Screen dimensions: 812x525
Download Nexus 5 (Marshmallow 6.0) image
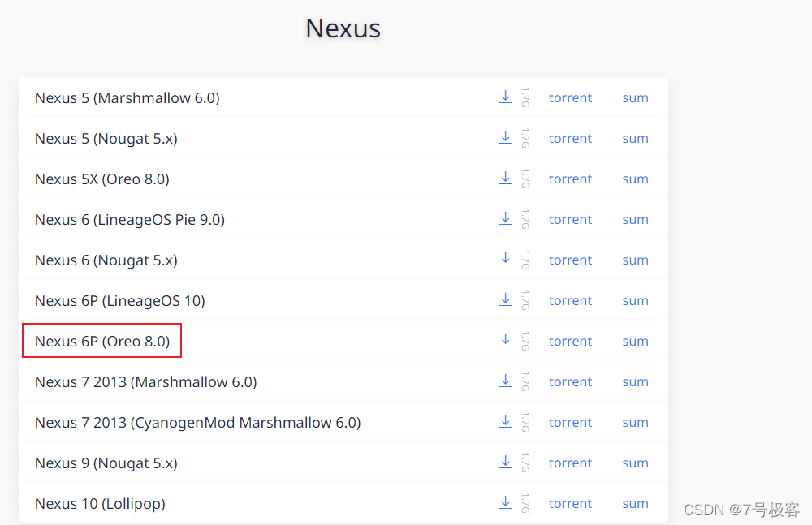(x=505, y=97)
